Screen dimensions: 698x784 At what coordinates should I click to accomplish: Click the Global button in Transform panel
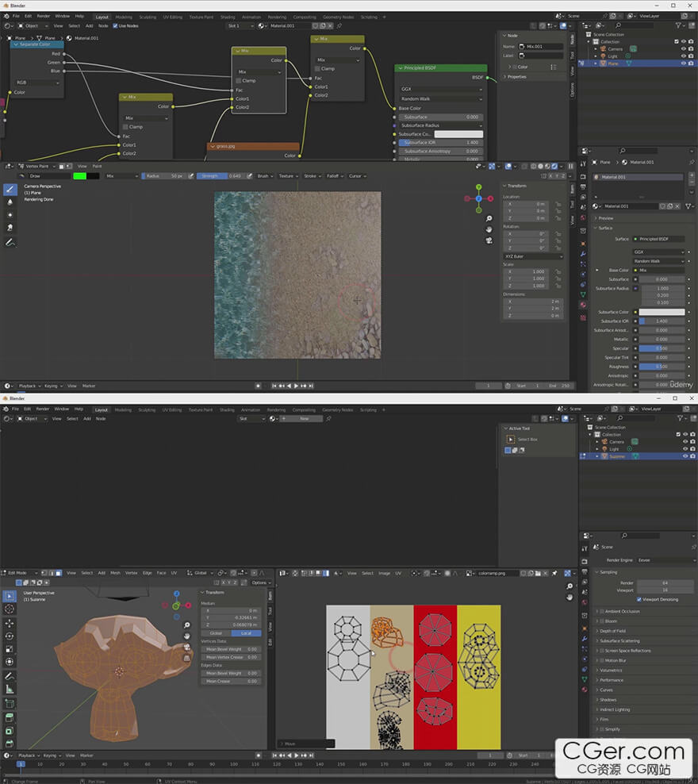point(216,633)
